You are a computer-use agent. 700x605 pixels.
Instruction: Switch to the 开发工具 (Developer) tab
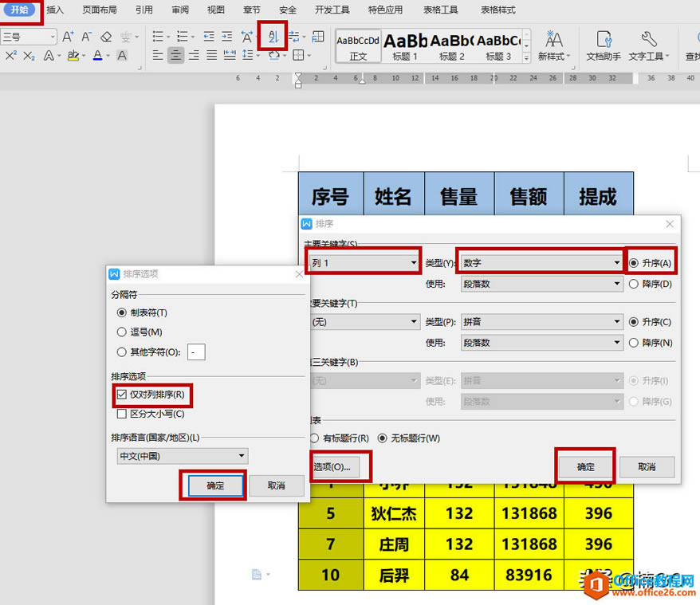point(332,10)
